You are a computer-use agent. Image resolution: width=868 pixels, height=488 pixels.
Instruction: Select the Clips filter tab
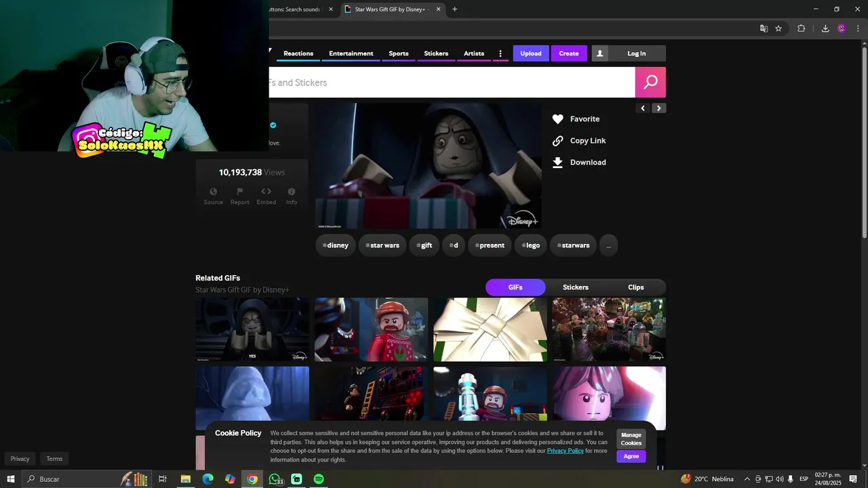pos(636,287)
